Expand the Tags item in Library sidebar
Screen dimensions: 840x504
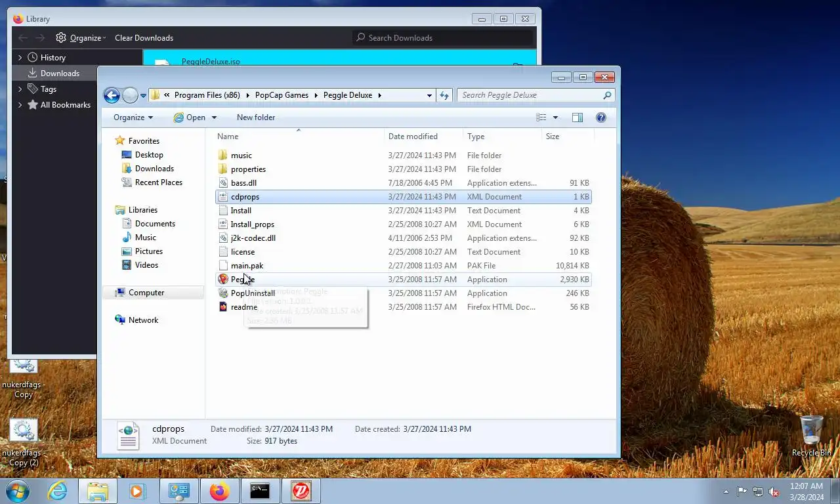click(20, 89)
